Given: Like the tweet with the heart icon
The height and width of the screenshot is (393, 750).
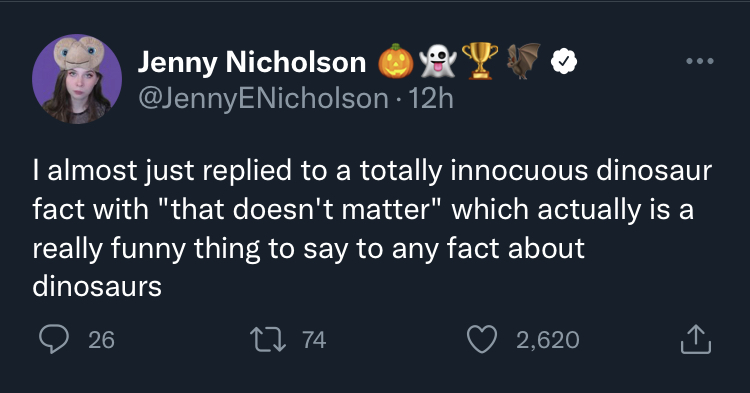Looking at the screenshot, I should [x=482, y=339].
